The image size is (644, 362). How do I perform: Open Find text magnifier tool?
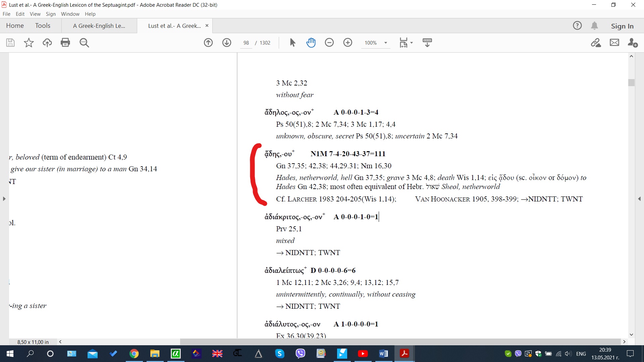tap(84, 43)
